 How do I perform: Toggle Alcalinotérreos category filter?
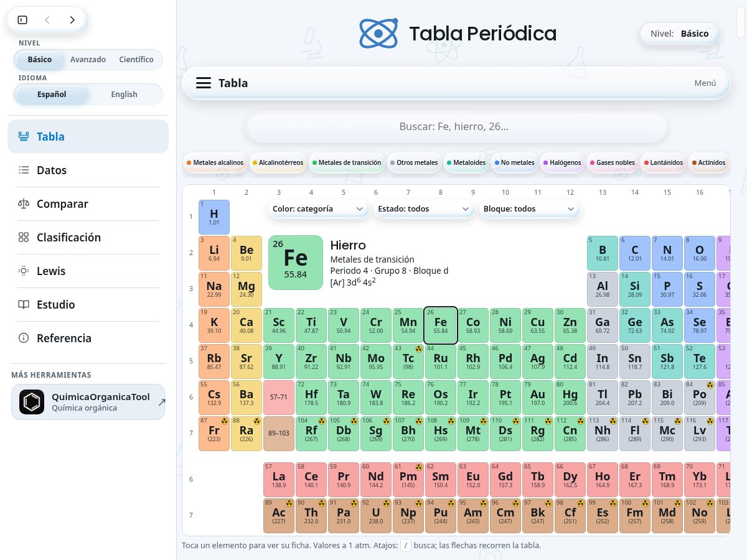click(278, 162)
